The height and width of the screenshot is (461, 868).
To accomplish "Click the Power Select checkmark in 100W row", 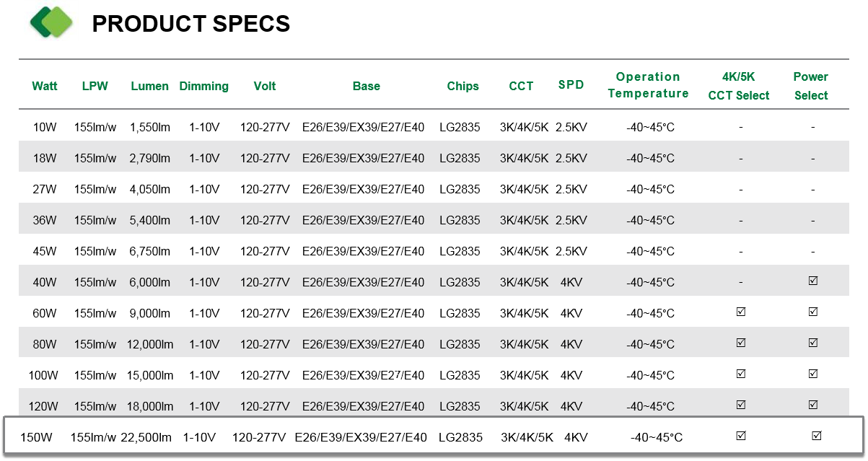I will pyautogui.click(x=813, y=374).
